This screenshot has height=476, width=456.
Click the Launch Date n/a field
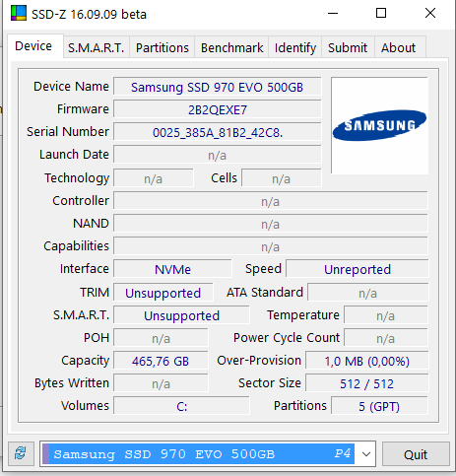[218, 155]
